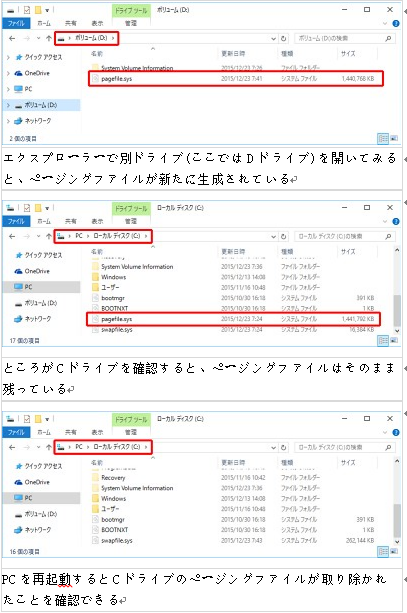Open ホーム tab in C: window with 16 items
Image resolution: width=407 pixels, height=613 pixels.
coord(44,432)
